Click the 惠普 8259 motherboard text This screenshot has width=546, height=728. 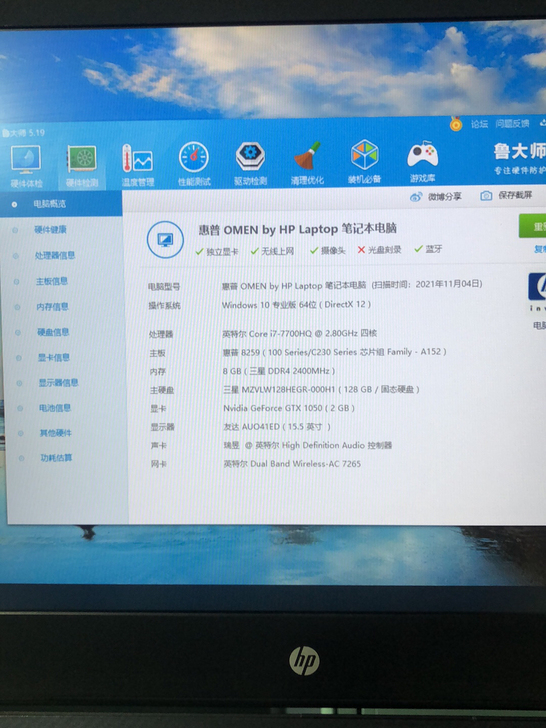click(334, 352)
